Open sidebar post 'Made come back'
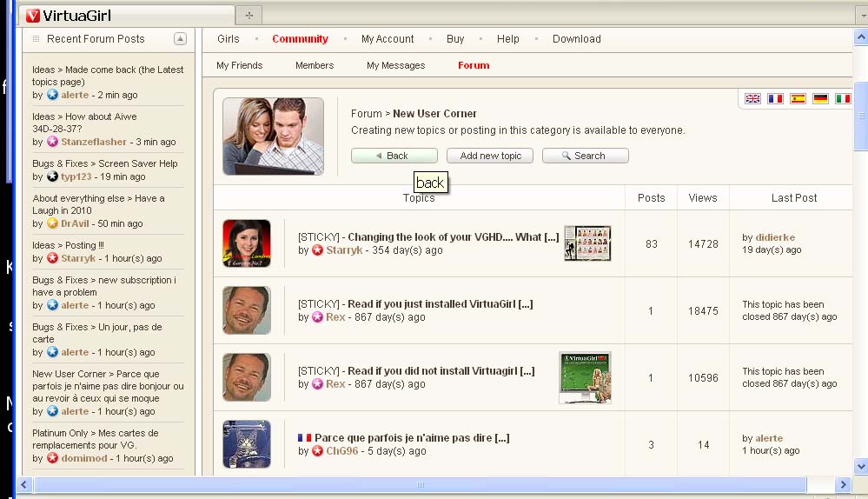 pos(108,76)
